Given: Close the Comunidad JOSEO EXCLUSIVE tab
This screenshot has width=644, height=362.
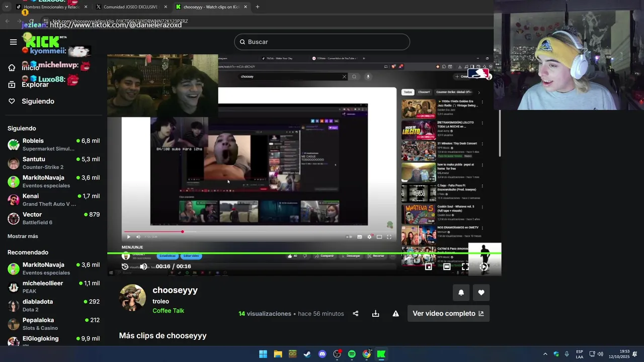Looking at the screenshot, I should pyautogui.click(x=165, y=7).
